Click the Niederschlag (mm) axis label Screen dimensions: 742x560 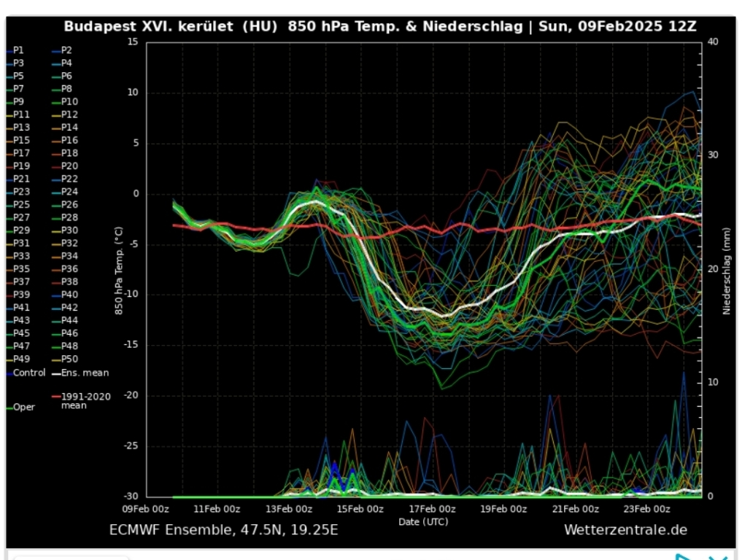(727, 270)
